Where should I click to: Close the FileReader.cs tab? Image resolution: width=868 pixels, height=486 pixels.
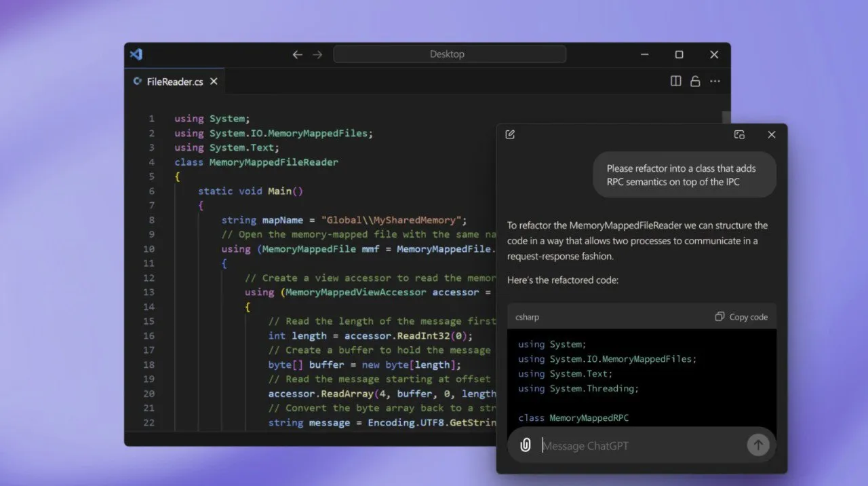point(214,81)
